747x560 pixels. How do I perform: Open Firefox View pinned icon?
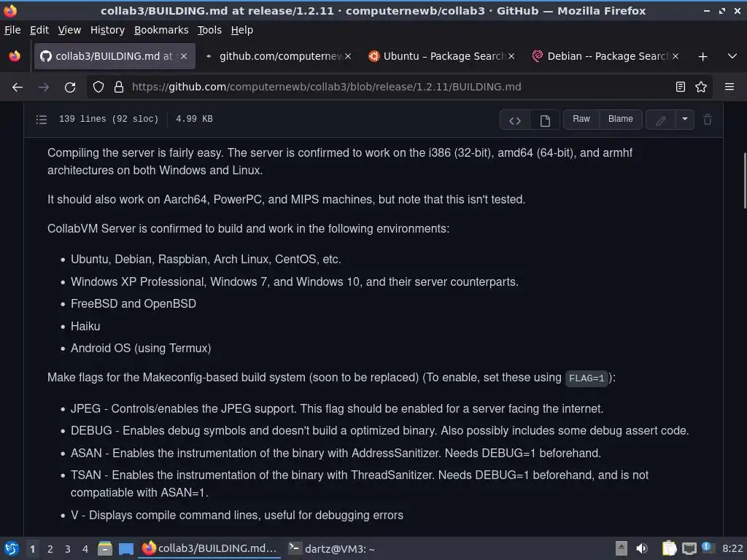tap(15, 57)
